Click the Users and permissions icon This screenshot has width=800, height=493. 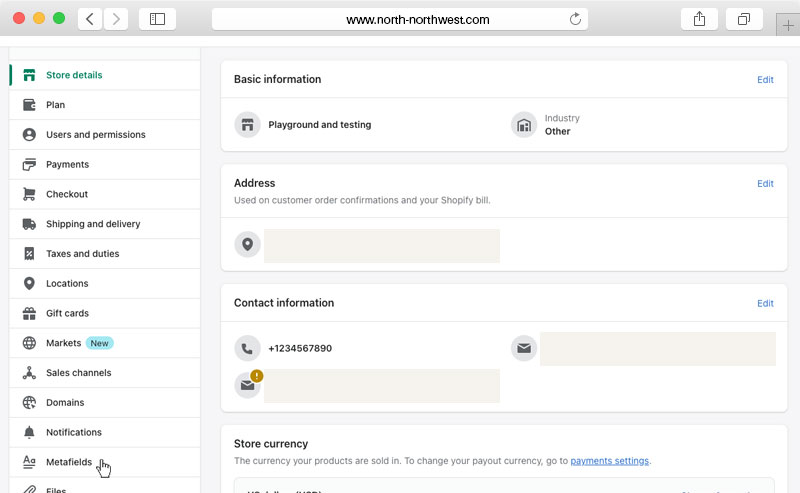click(x=29, y=135)
